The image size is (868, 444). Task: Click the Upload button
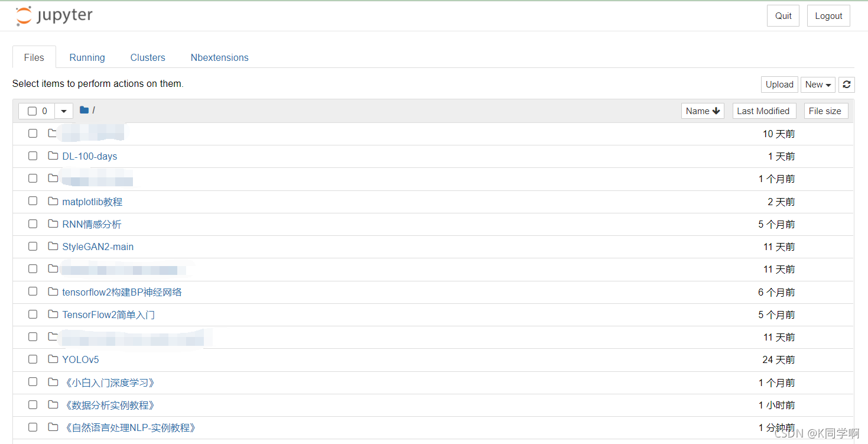click(x=779, y=85)
